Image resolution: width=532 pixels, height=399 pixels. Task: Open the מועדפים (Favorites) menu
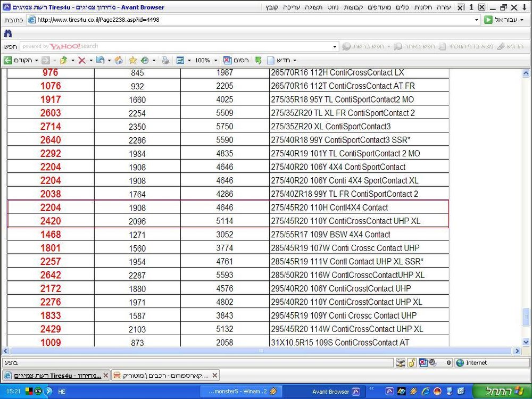(x=379, y=7)
